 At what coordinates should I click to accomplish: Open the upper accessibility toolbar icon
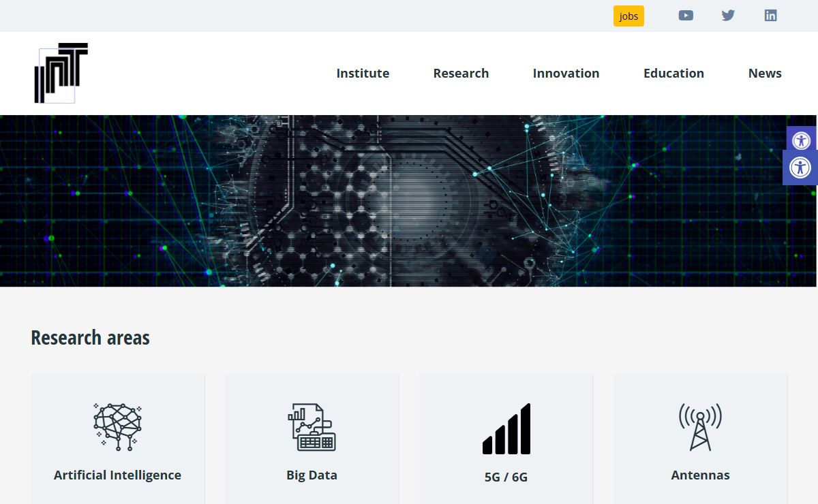pos(801,140)
